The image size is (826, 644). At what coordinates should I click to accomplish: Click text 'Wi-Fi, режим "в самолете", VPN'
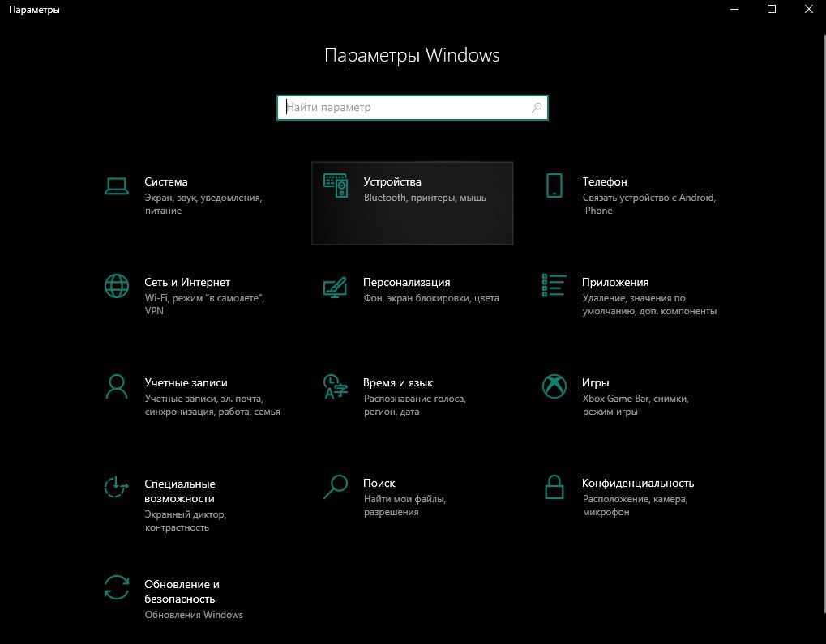[204, 305]
